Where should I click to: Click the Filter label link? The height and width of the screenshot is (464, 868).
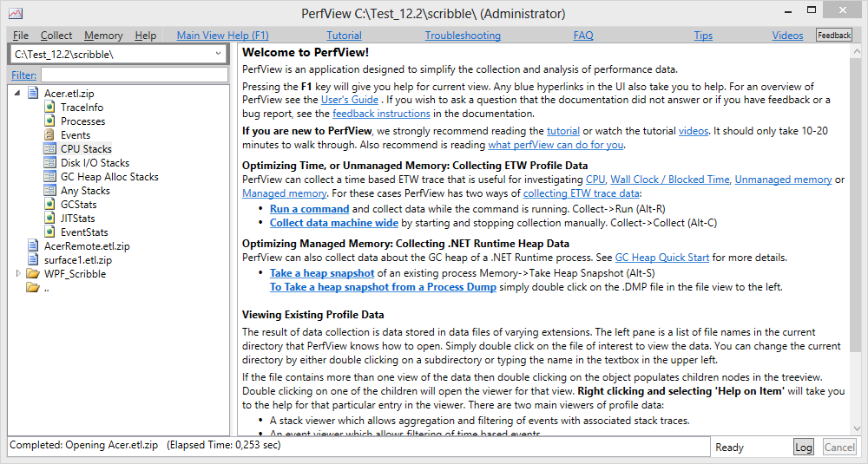[23, 75]
